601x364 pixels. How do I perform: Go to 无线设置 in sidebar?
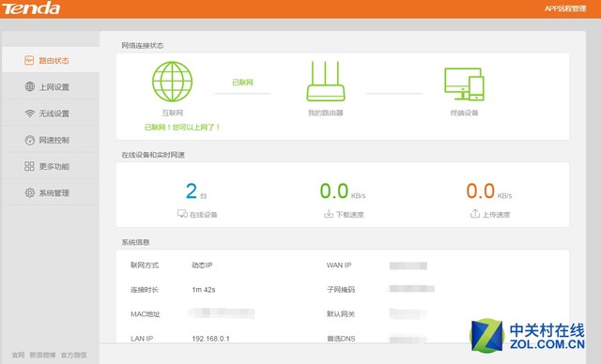coord(51,114)
